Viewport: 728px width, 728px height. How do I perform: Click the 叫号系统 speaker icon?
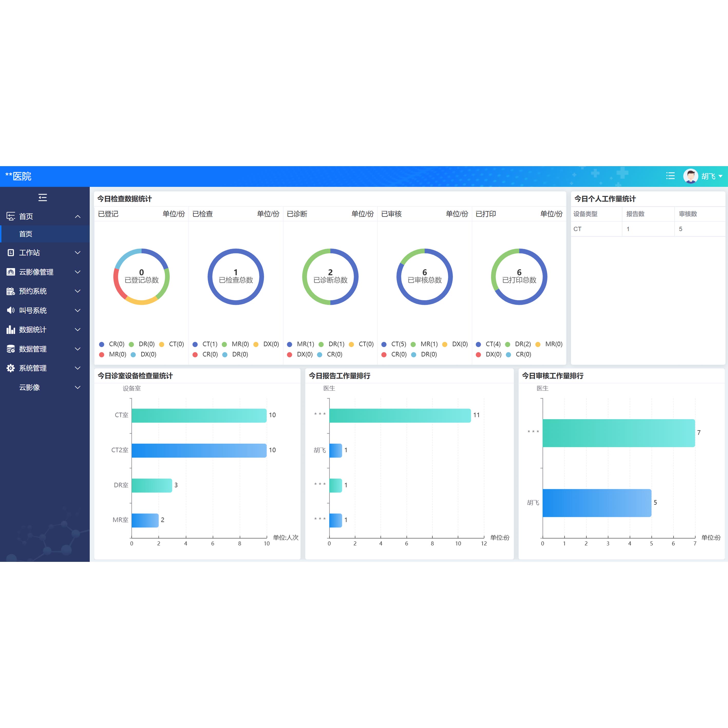(11, 310)
